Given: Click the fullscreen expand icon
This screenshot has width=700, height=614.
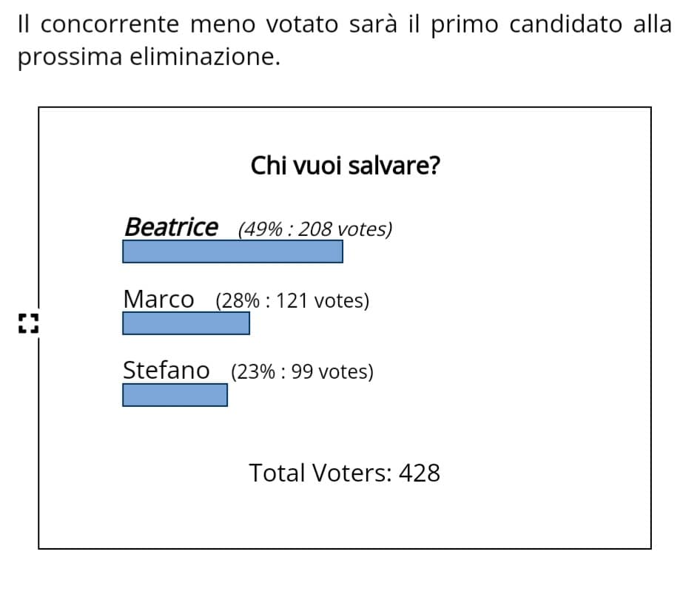Looking at the screenshot, I should [29, 323].
